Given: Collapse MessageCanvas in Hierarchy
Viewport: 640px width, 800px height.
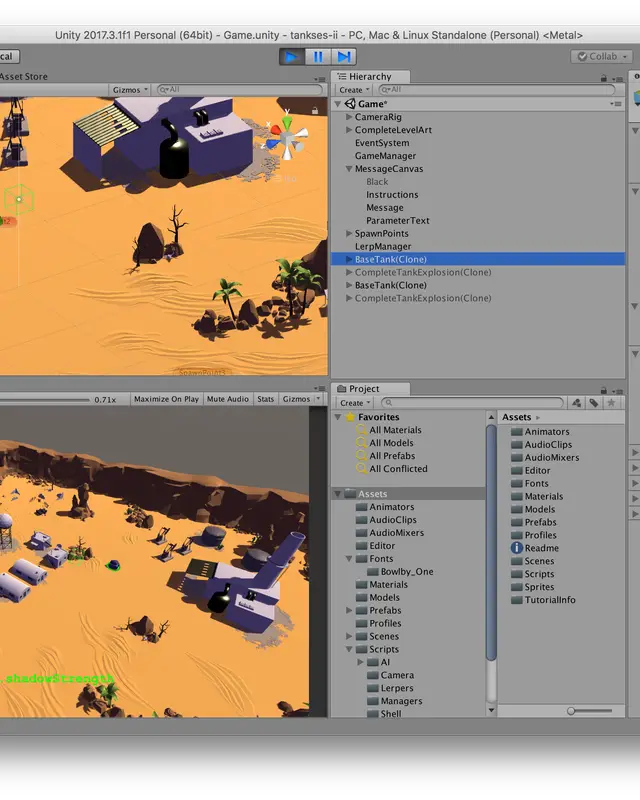Looking at the screenshot, I should [x=349, y=169].
